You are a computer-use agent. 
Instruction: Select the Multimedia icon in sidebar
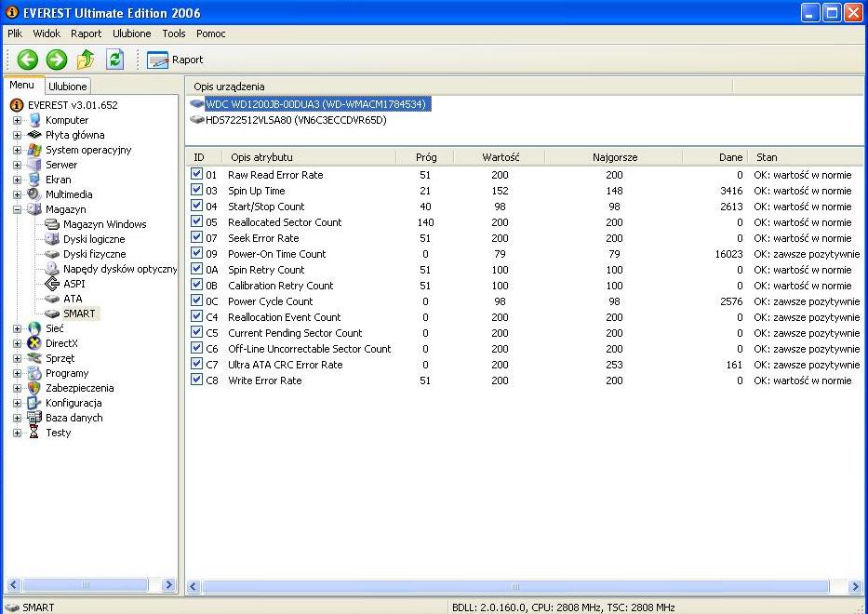click(35, 194)
